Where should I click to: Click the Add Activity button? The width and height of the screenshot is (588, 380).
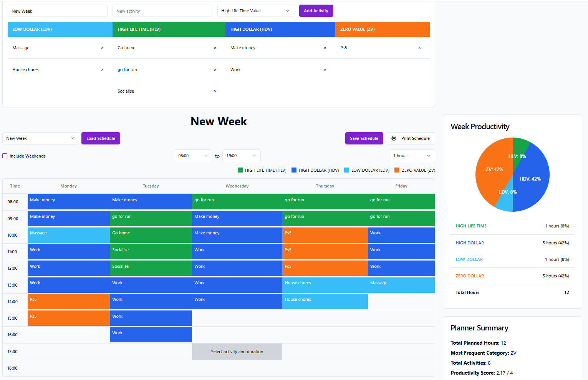316,11
